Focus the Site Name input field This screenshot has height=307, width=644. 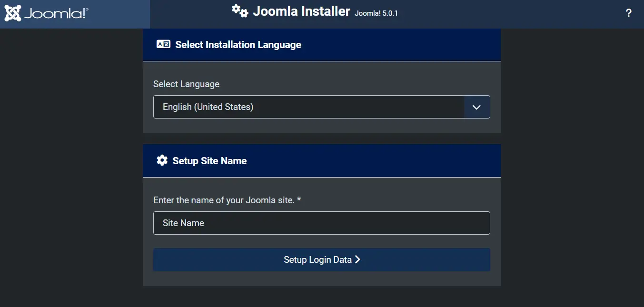[321, 223]
